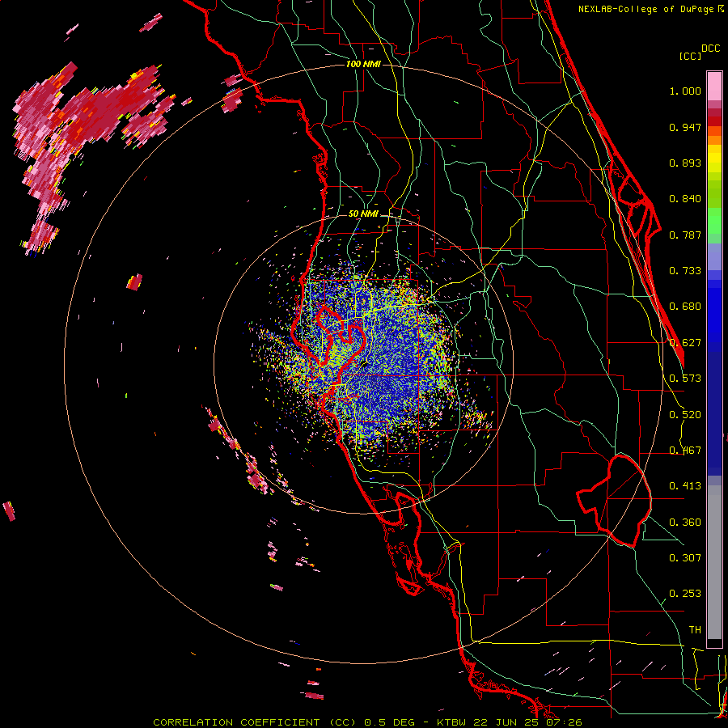Screen dimensions: 728x728
Task: Pick the gray lower color bar segment
Action: 714,562
